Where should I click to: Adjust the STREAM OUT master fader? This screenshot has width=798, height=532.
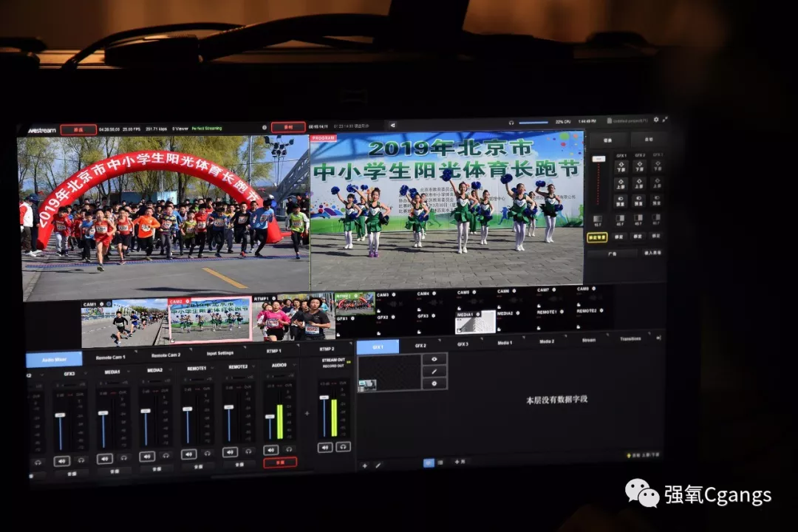(x=324, y=397)
